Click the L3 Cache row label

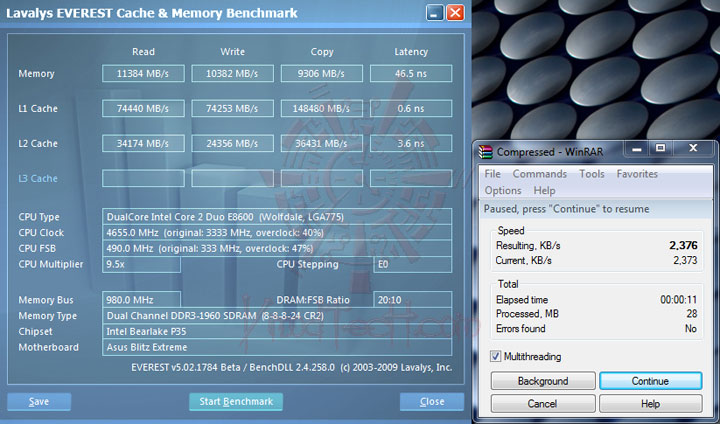click(38, 178)
